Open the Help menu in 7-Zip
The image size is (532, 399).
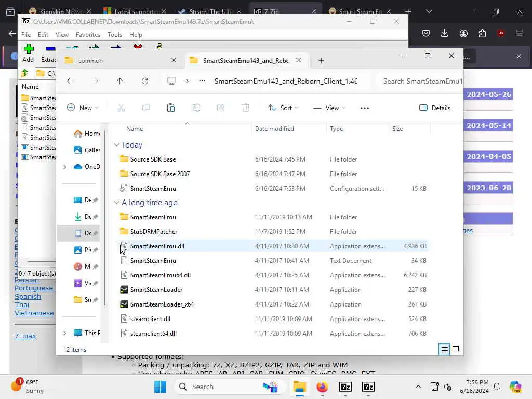[136, 35]
